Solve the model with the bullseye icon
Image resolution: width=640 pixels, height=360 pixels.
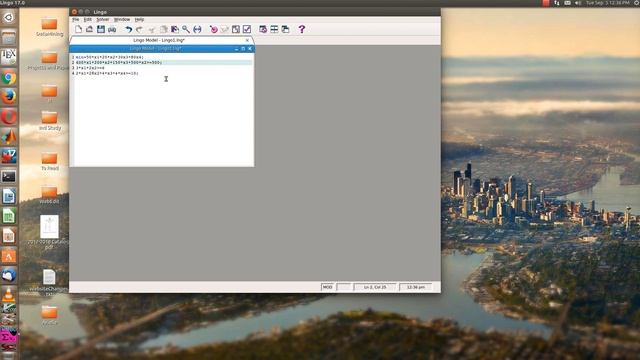[213, 29]
